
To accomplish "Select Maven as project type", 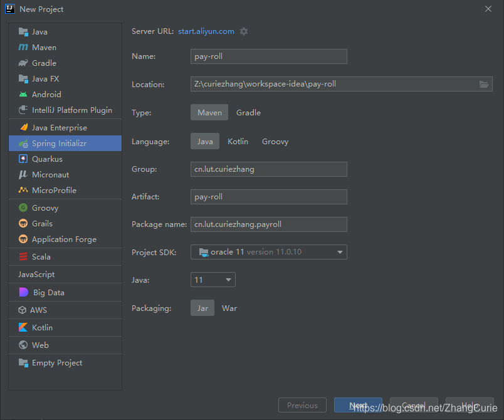I will (x=209, y=112).
